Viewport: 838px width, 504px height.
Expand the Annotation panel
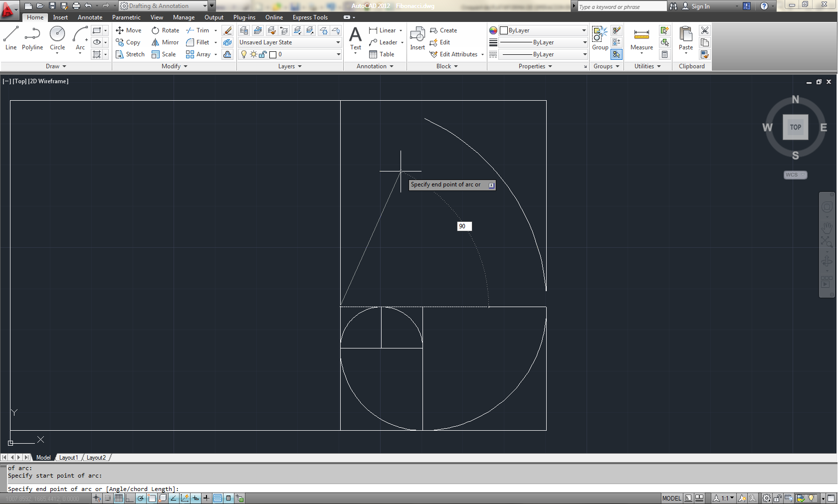(375, 66)
